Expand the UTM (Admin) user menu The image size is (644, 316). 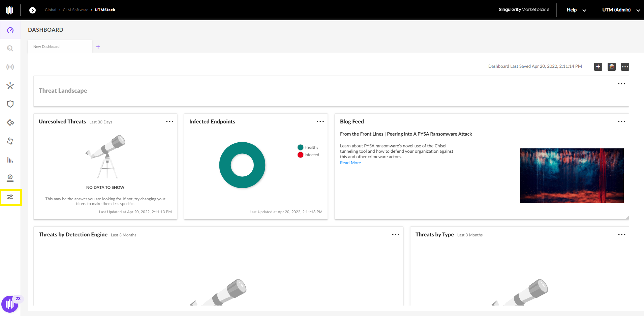pos(621,10)
